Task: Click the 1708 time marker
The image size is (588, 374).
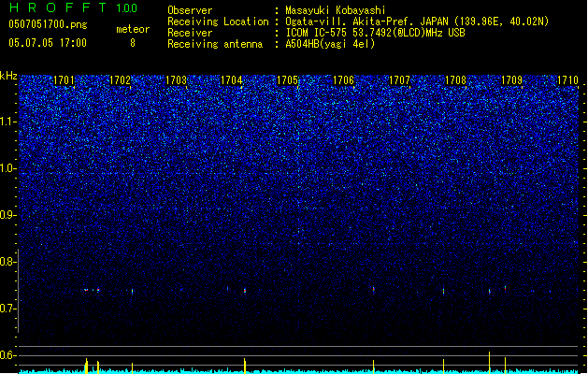Action: 455,80
